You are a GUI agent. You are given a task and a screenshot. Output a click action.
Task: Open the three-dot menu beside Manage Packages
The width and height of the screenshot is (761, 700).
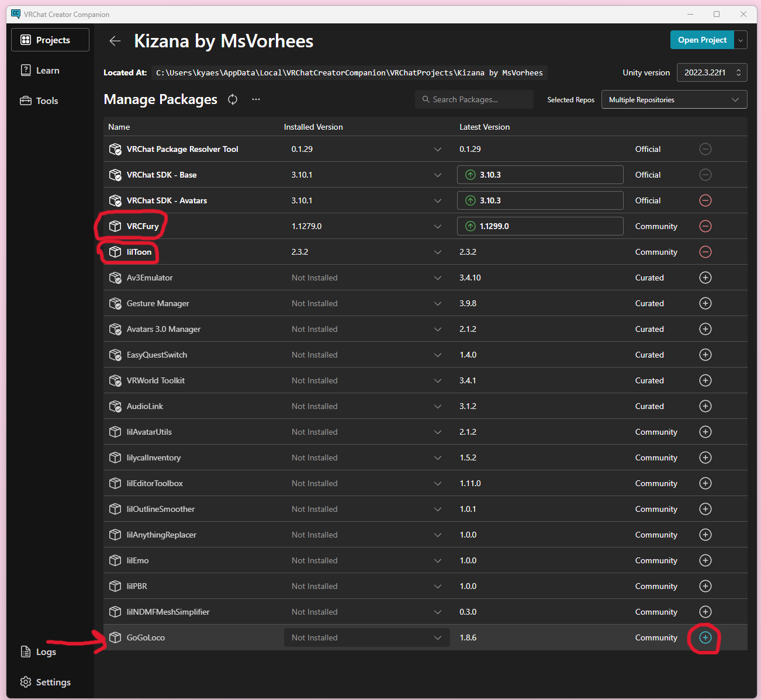(256, 99)
